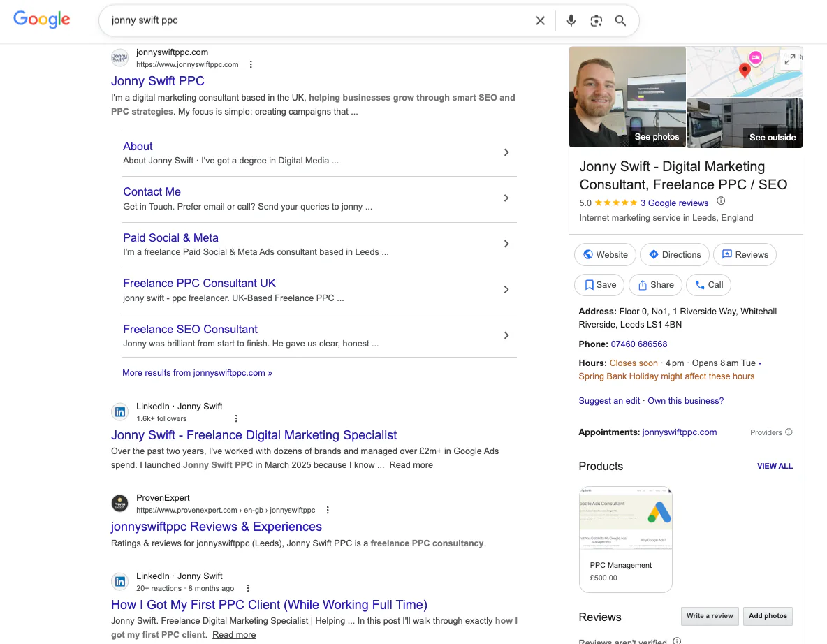The width and height of the screenshot is (827, 644).
Task: Open the Paid Social & Meta sitelink
Action: click(170, 238)
